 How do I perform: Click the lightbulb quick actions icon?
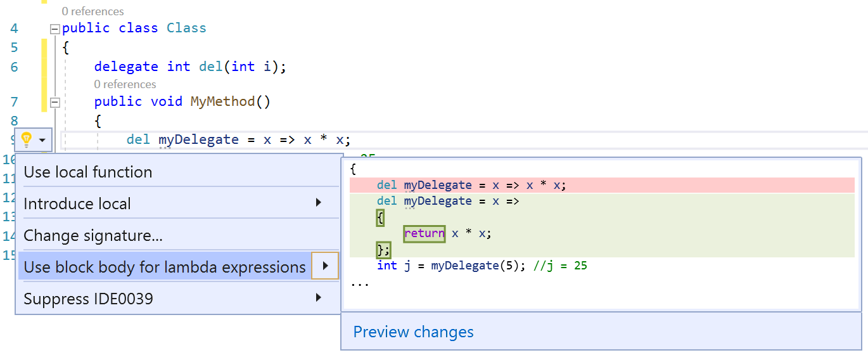(26, 139)
